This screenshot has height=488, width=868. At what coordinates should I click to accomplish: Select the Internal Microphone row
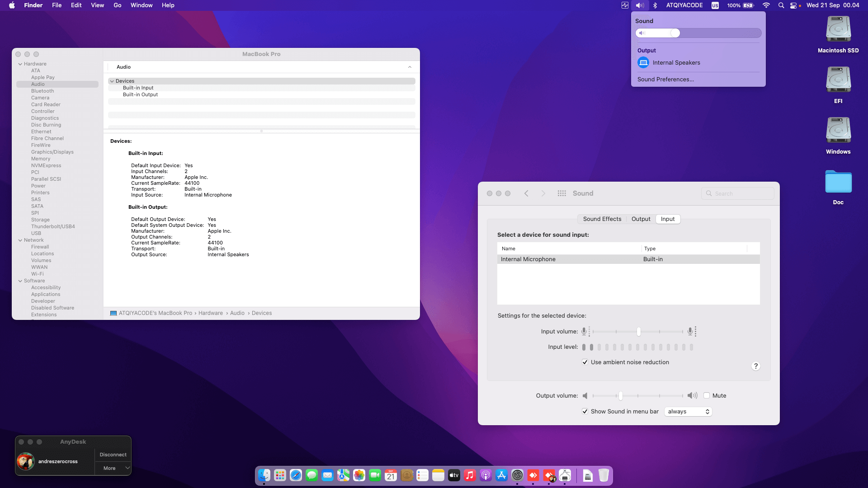(628, 259)
